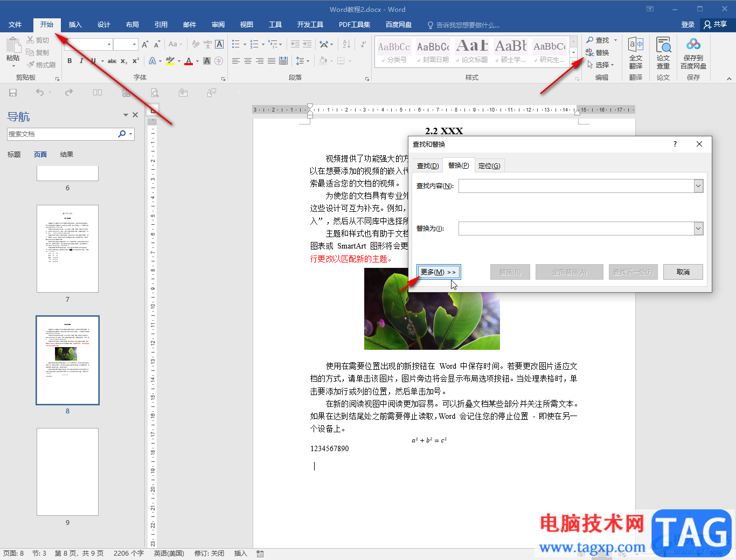Toggle left paragraph alignment

[236, 61]
